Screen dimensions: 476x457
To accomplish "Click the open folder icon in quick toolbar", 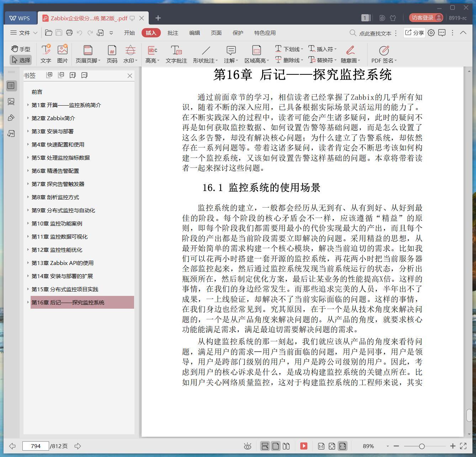I will point(49,33).
